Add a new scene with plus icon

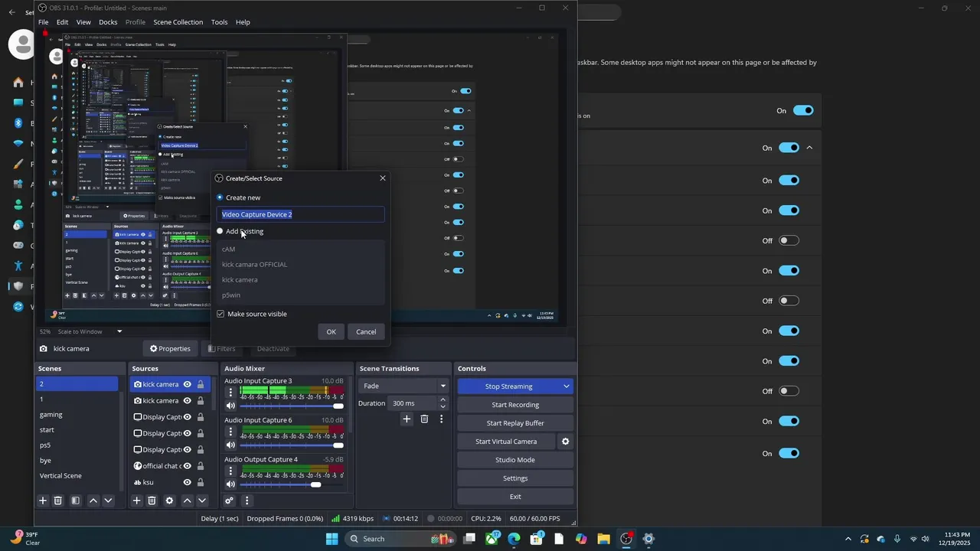[43, 500]
